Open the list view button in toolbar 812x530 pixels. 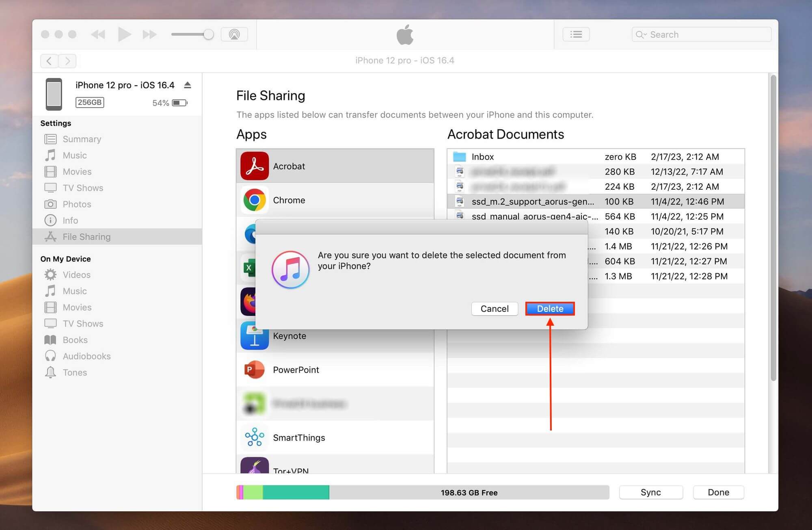576,35
